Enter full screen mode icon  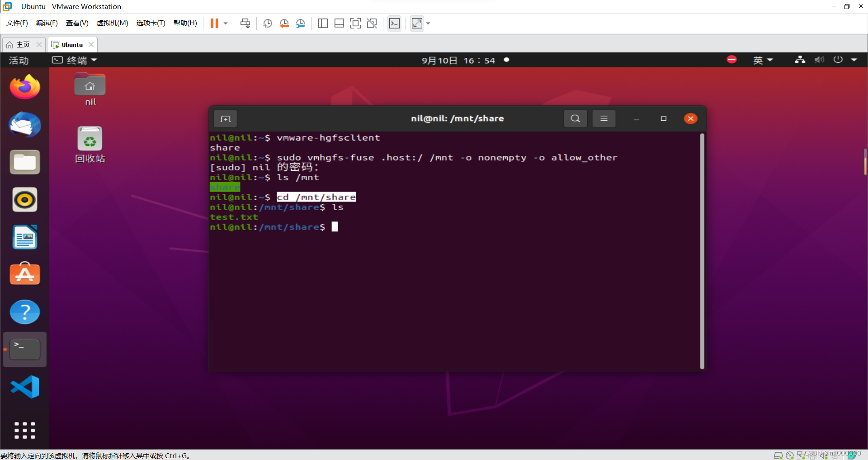356,23
